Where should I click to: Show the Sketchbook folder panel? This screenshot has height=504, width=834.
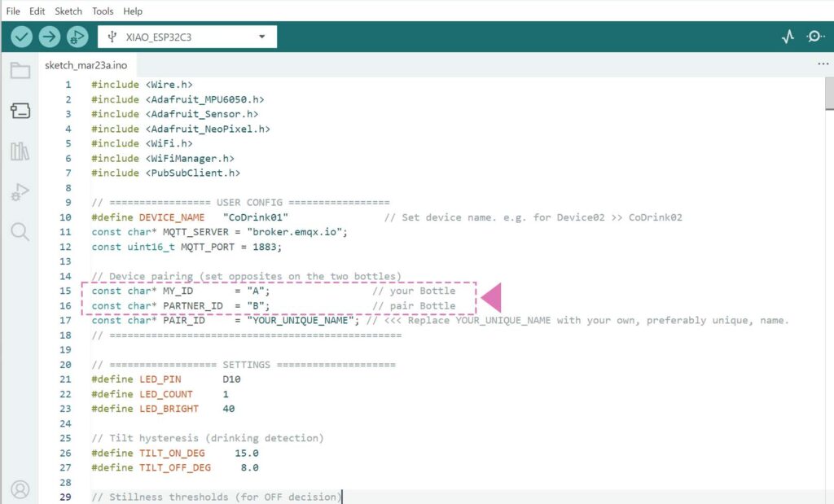(20, 70)
